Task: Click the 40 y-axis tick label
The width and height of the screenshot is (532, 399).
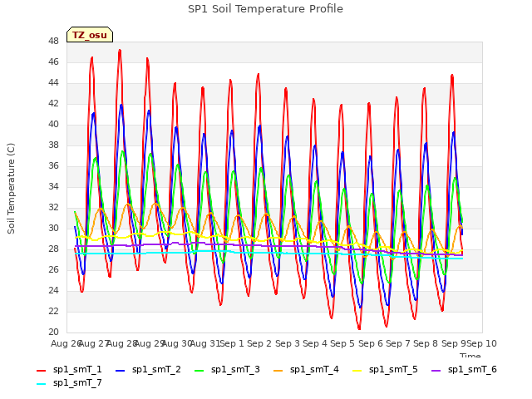Action: (53, 125)
